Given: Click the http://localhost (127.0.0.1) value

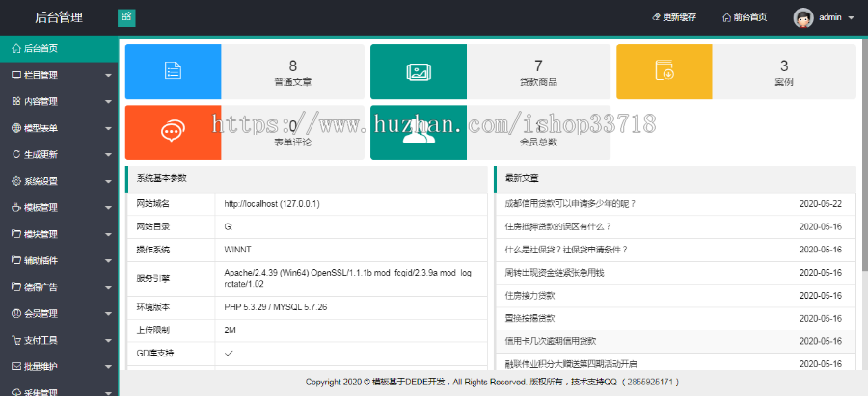Looking at the screenshot, I should (x=272, y=204).
